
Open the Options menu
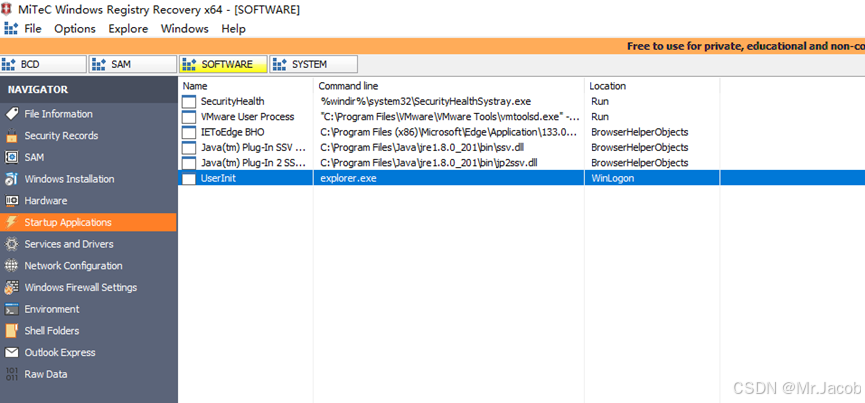pos(75,29)
